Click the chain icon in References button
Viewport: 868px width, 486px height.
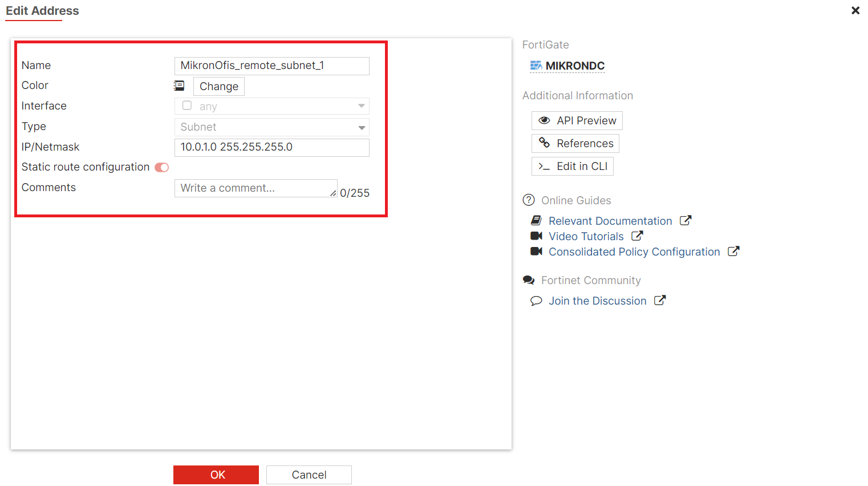click(545, 143)
